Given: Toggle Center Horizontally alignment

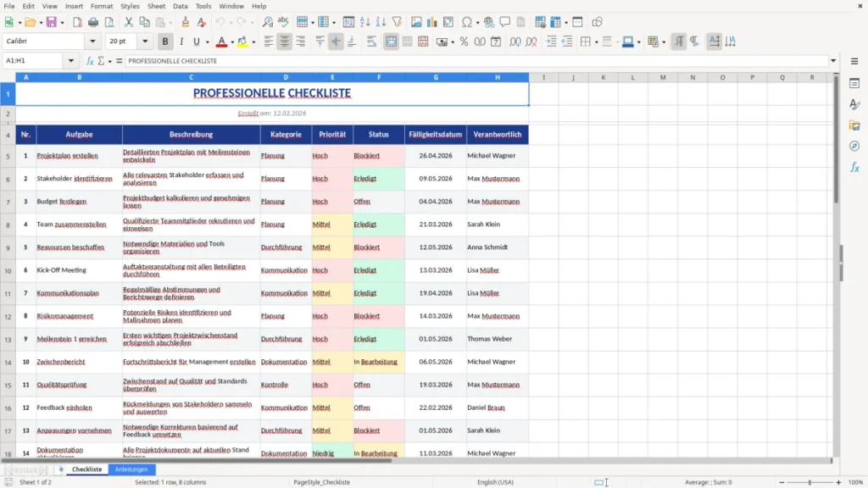Looking at the screenshot, I should (x=285, y=42).
